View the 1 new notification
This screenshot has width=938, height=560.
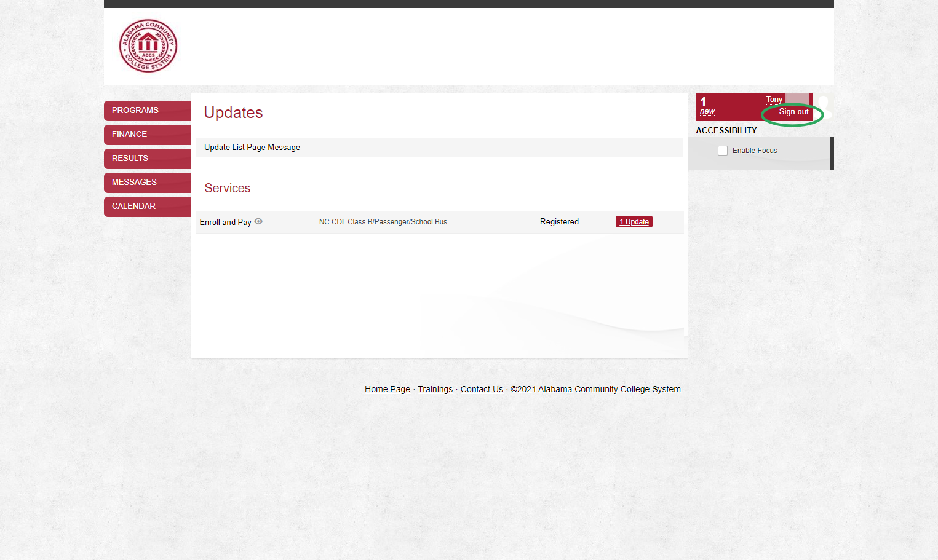[x=707, y=106]
